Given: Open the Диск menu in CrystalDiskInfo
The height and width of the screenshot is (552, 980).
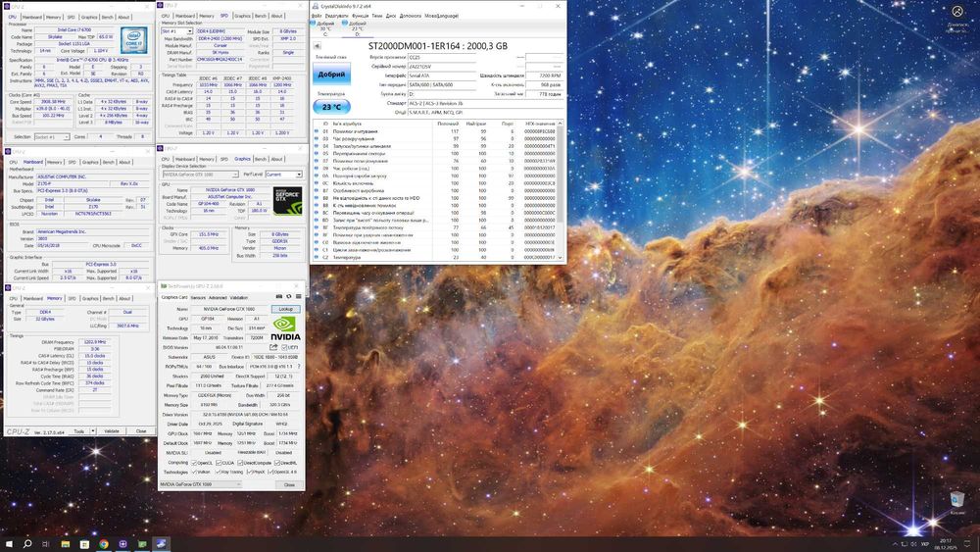Looking at the screenshot, I should click(x=391, y=16).
